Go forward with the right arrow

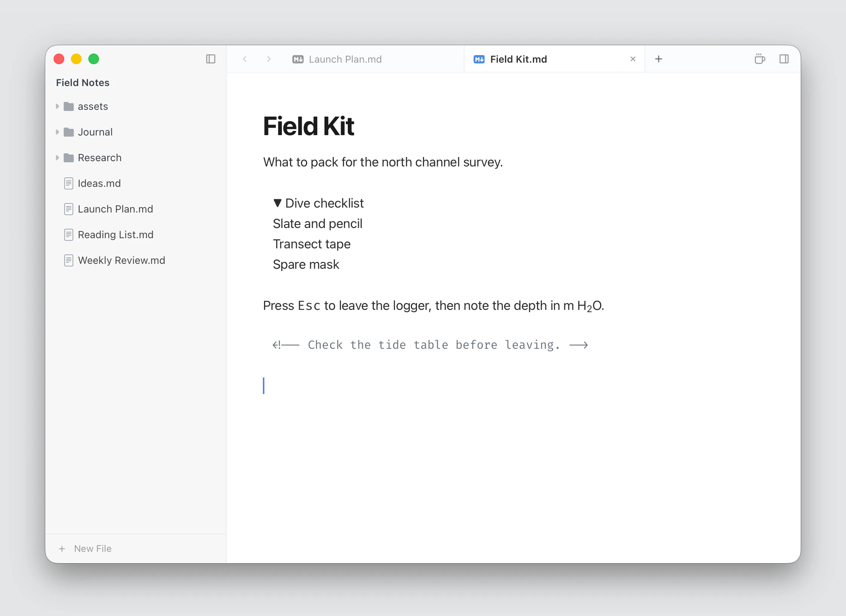269,59
